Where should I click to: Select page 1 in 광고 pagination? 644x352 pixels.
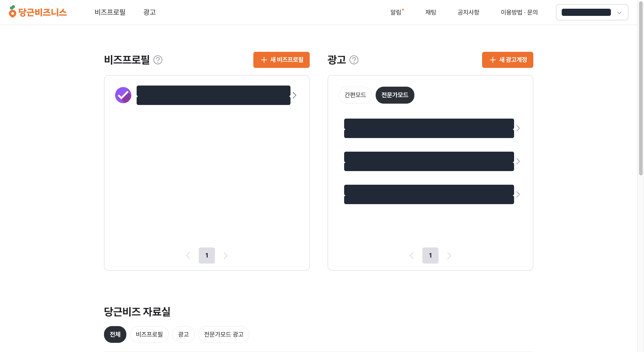click(430, 255)
